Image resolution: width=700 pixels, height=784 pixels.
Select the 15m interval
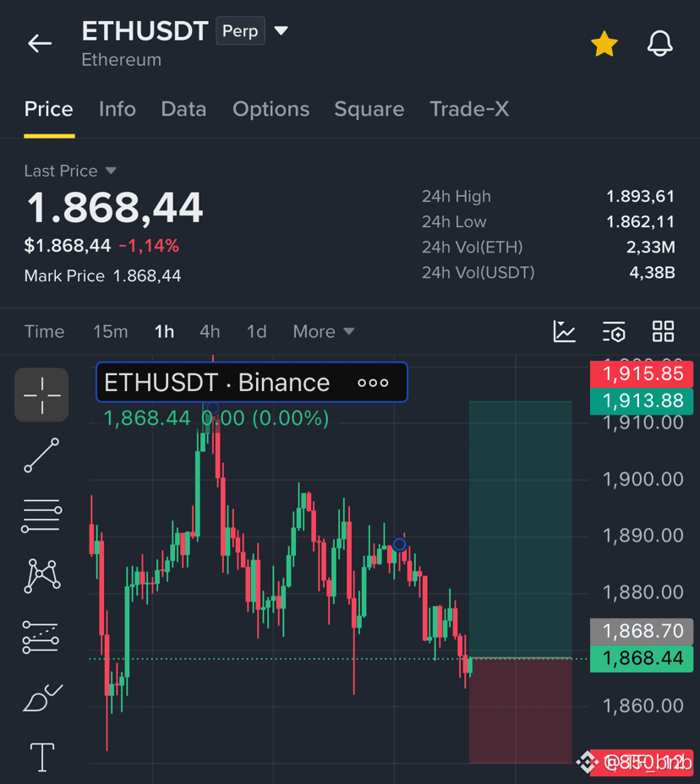[x=111, y=331]
